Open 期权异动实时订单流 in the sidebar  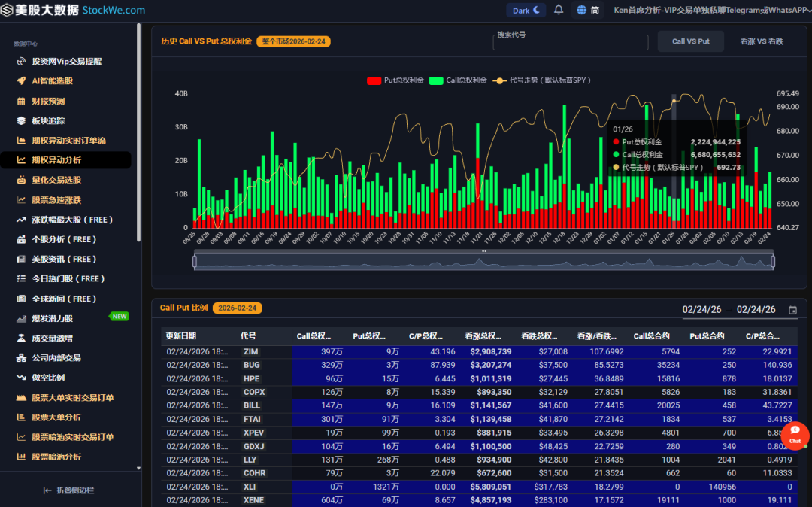[x=68, y=141]
